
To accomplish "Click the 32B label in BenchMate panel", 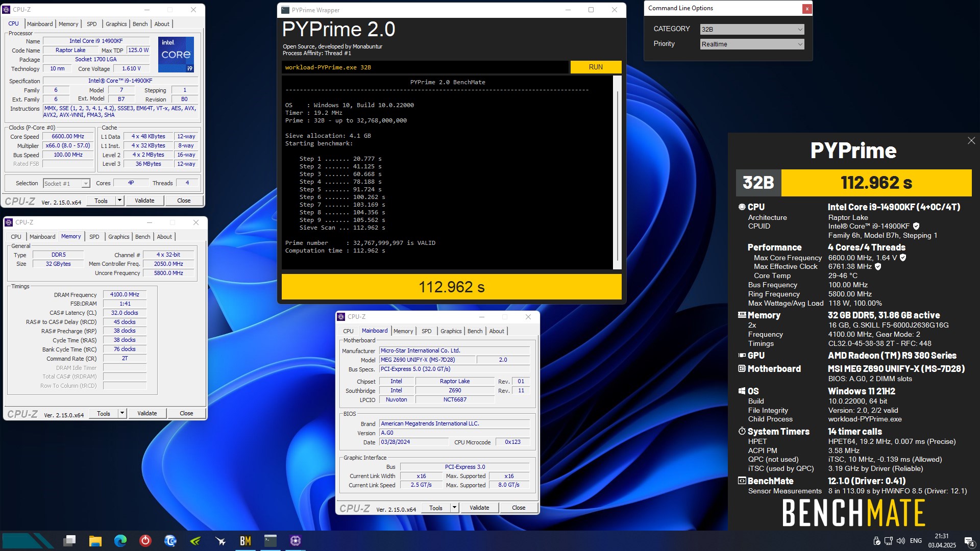I will [x=758, y=183].
